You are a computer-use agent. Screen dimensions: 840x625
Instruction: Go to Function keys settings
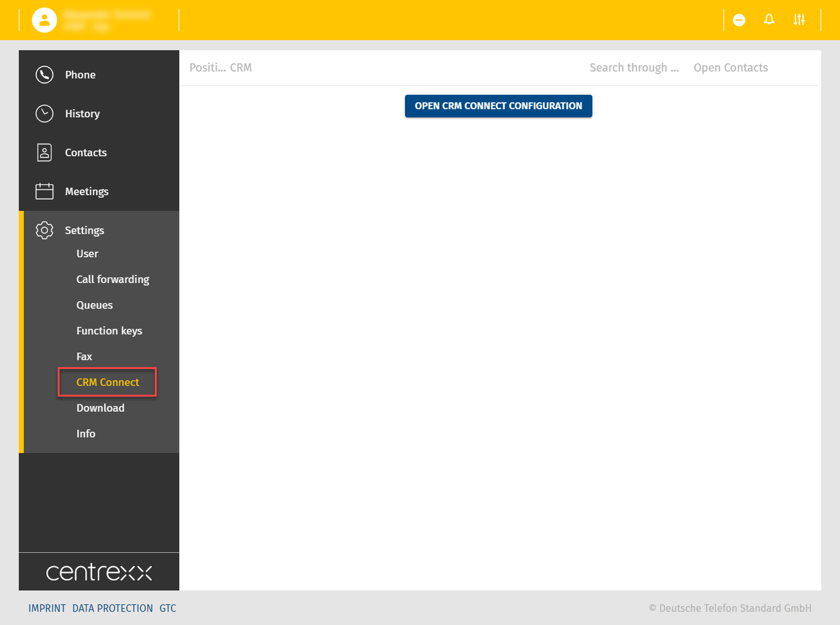coord(109,331)
